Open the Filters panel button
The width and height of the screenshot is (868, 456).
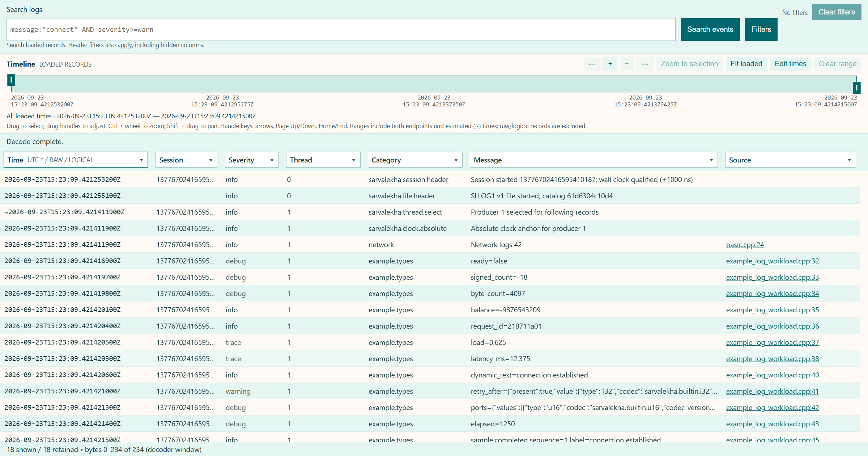click(761, 29)
